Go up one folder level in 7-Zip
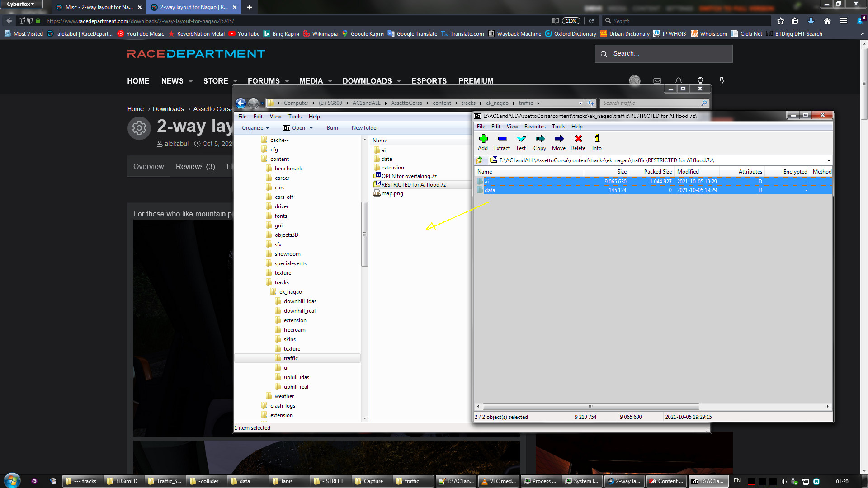The width and height of the screenshot is (868, 488). tap(480, 160)
